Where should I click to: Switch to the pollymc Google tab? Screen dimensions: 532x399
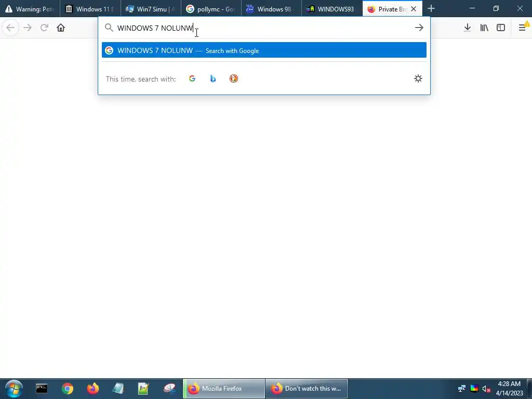pos(211,9)
